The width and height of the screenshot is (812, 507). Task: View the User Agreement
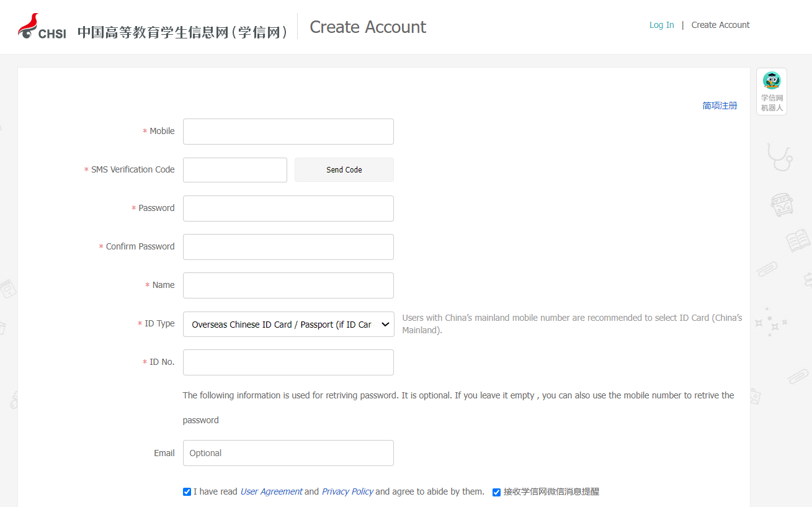[272, 491]
